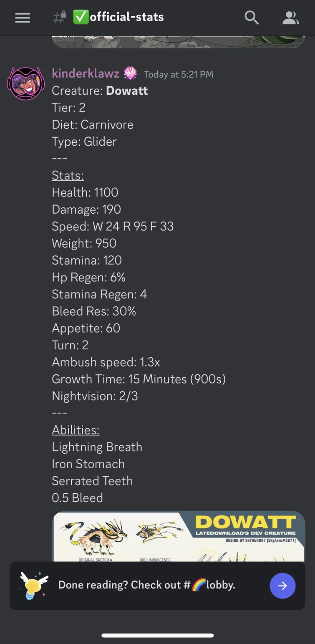
Task: Tap the green checkmark in the channel name
Action: 80,18
